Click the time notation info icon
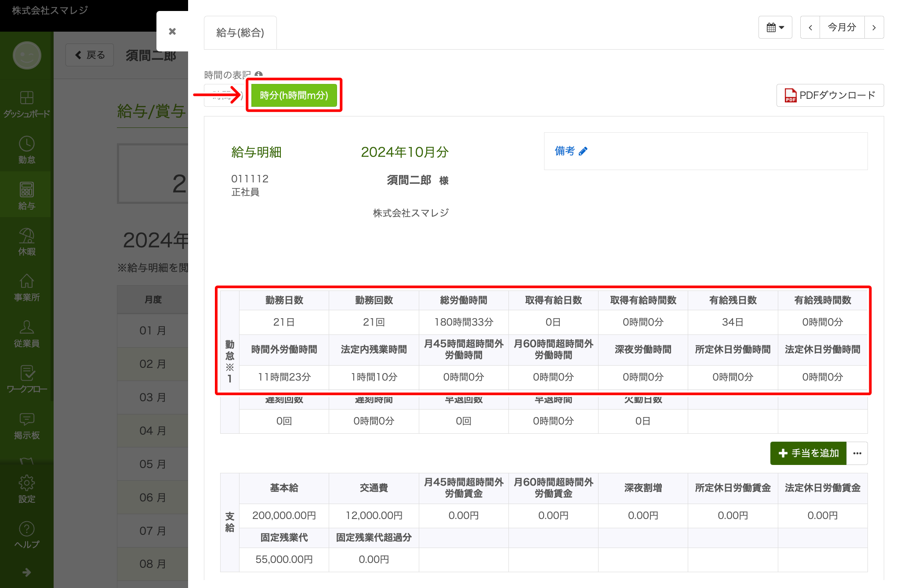 click(x=259, y=75)
